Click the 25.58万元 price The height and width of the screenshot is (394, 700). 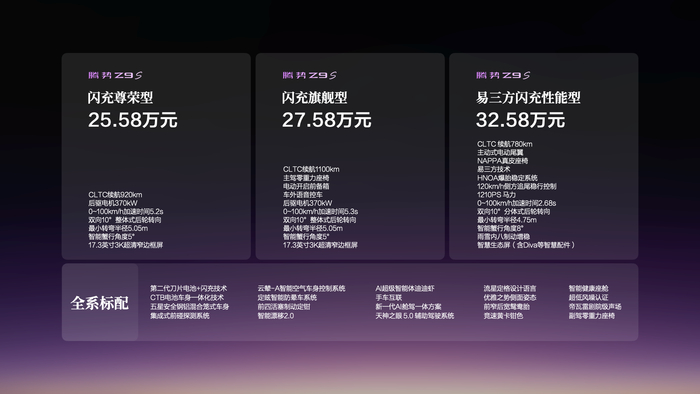point(133,120)
